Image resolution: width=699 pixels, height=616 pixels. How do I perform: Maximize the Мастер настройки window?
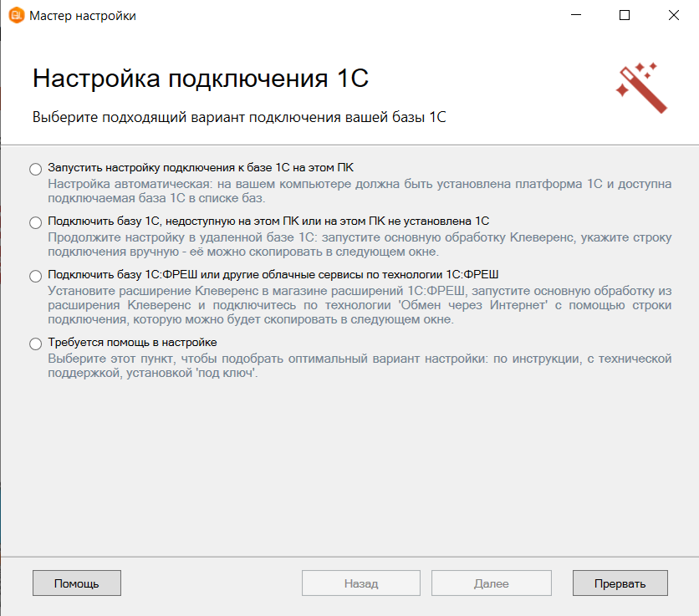pos(625,15)
